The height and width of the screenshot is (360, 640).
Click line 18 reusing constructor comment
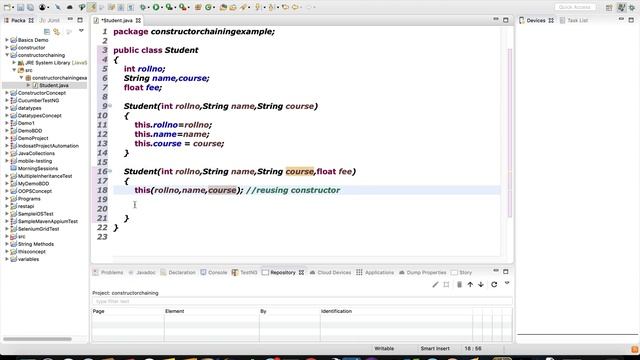point(293,190)
